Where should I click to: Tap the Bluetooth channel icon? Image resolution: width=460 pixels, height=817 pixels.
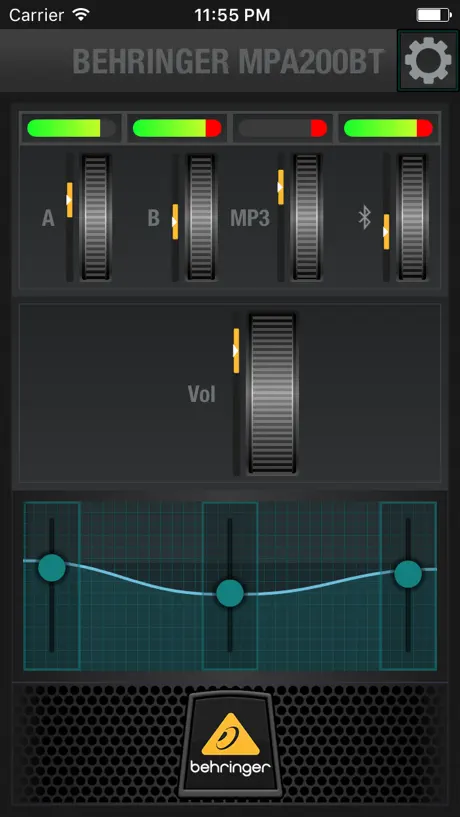click(x=365, y=217)
